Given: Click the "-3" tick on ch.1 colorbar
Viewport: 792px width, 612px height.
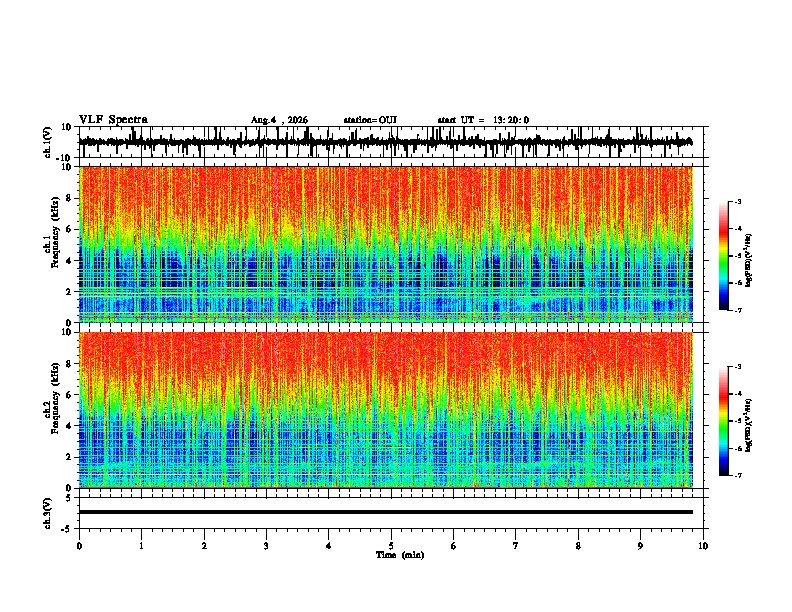Looking at the screenshot, I should point(737,201).
